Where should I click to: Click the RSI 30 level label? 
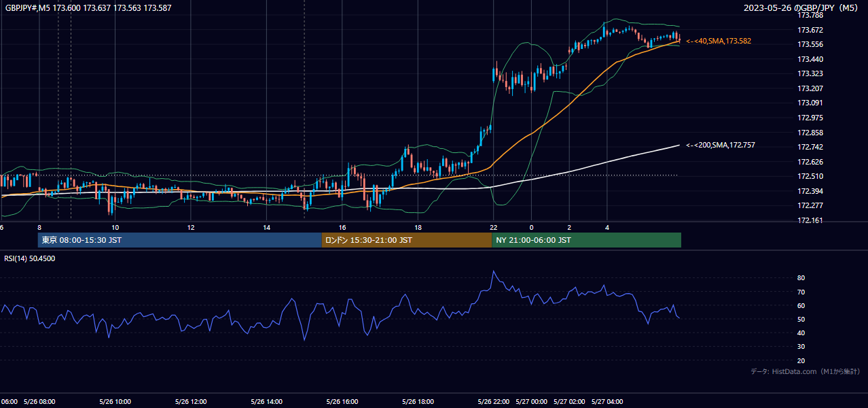click(801, 347)
